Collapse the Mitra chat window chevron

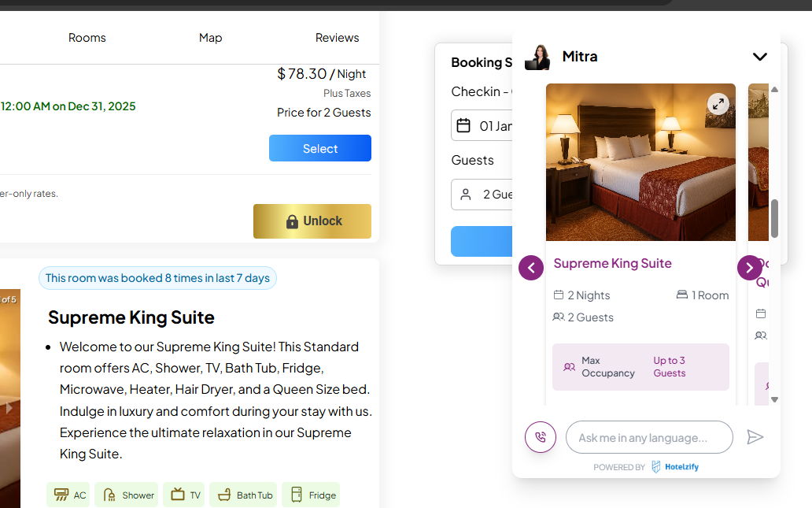click(759, 57)
